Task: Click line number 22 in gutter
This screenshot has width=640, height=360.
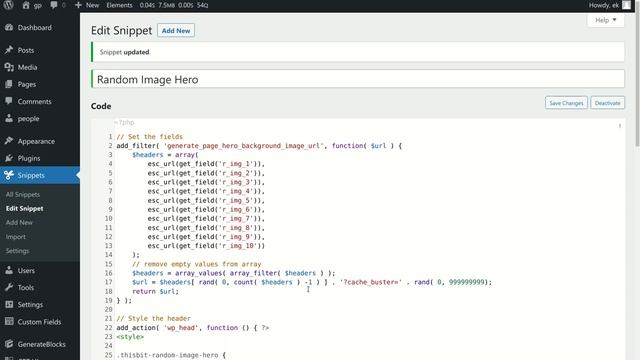Action: [108, 327]
